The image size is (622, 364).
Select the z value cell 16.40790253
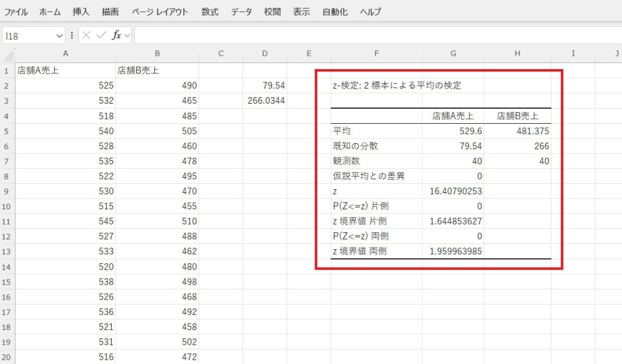pos(453,191)
